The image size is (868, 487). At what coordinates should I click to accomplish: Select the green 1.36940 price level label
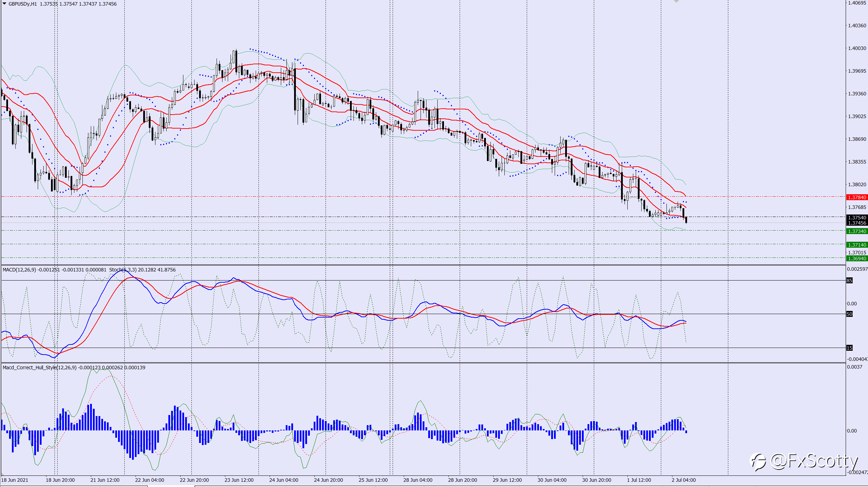pos(857,259)
